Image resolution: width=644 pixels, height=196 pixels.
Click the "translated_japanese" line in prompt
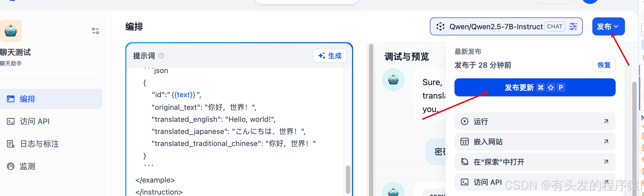click(x=229, y=131)
